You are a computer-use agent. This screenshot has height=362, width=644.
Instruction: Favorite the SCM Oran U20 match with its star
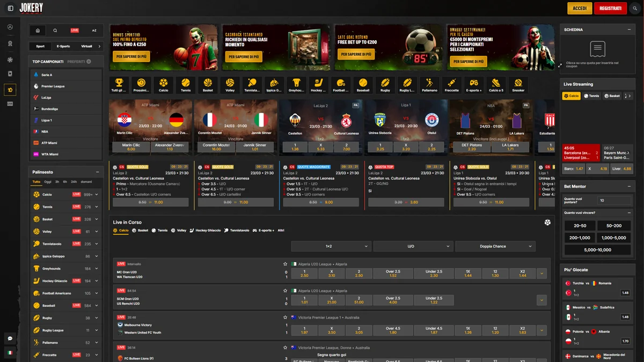coord(286,291)
